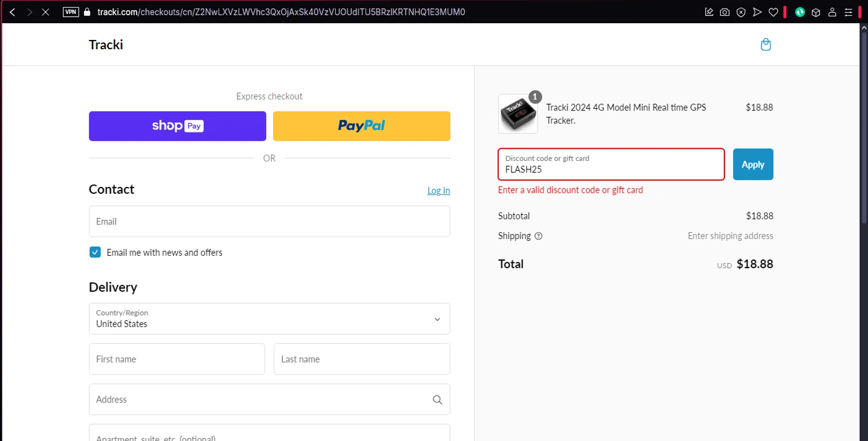Open the Log in link

439,190
